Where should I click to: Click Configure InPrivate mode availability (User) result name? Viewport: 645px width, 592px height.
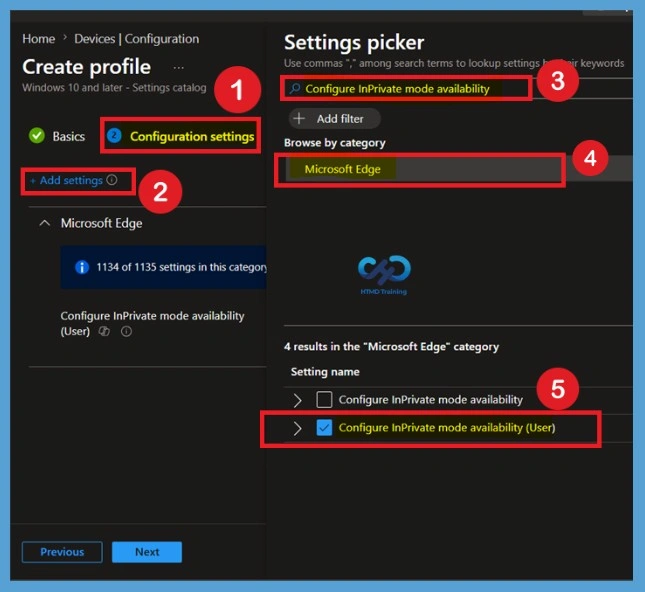coord(447,427)
